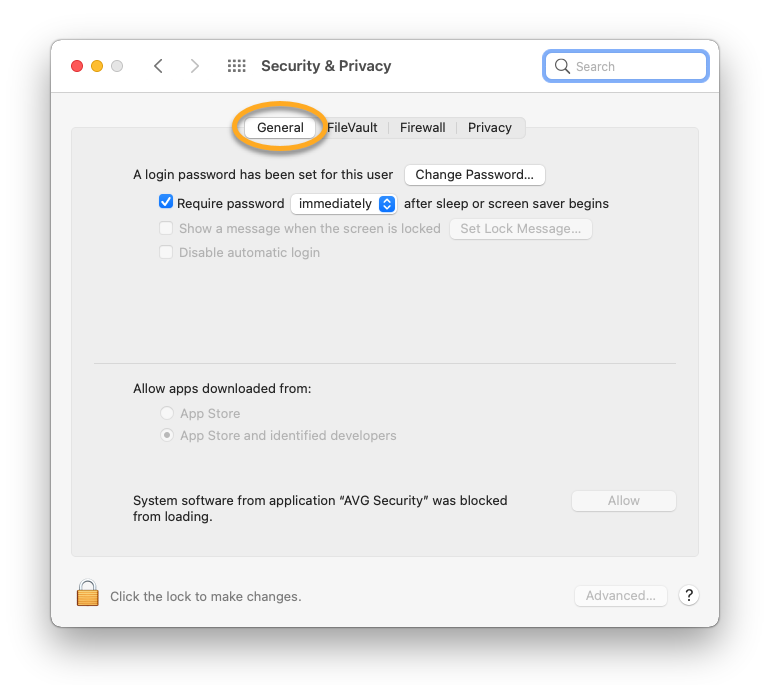The height and width of the screenshot is (685, 778).
Task: Click the magnifying glass search icon
Action: [563, 67]
